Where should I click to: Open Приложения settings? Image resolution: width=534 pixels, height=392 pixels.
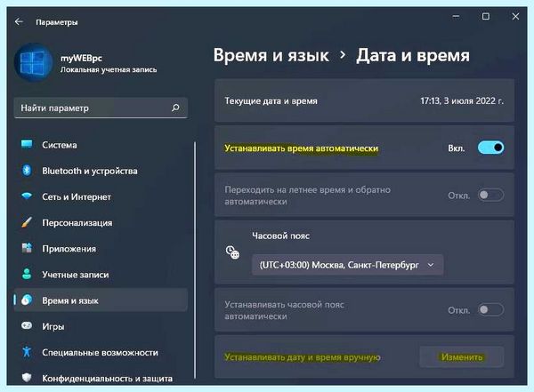point(101,248)
